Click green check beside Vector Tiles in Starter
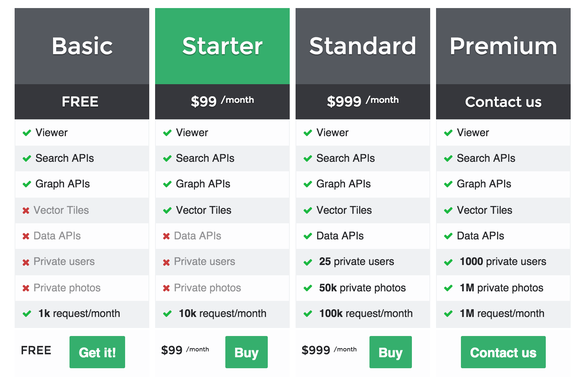 point(167,210)
